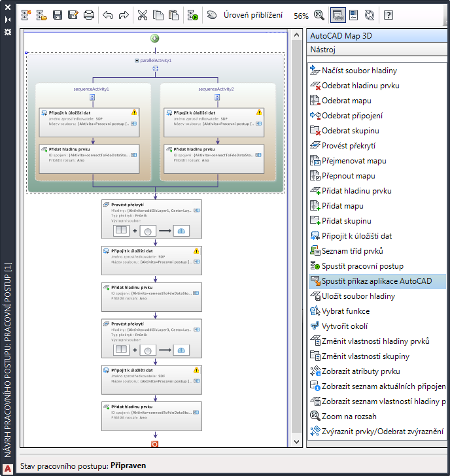Click warning icon in sequenceActivity1 connect box
This screenshot has height=476, width=450.
tap(134, 112)
